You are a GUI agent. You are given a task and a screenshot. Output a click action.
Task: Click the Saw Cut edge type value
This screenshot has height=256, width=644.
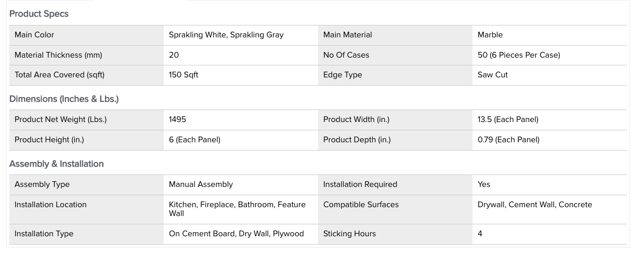coord(493,75)
